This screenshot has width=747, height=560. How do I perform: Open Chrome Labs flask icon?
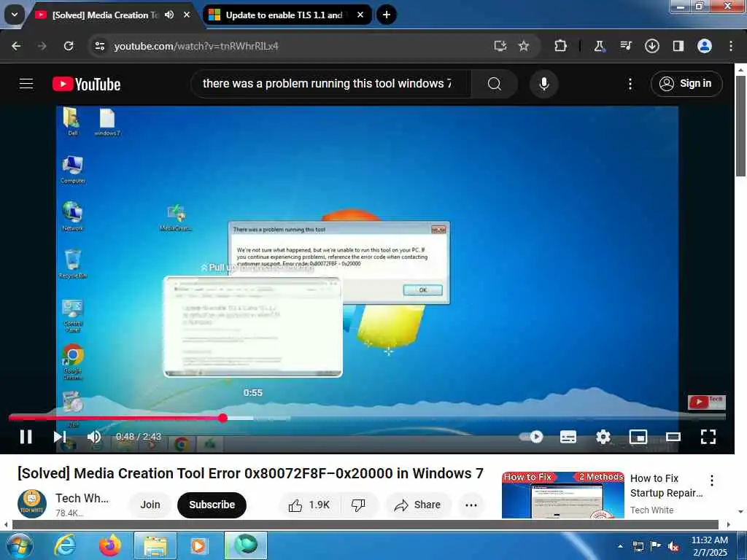pos(600,46)
